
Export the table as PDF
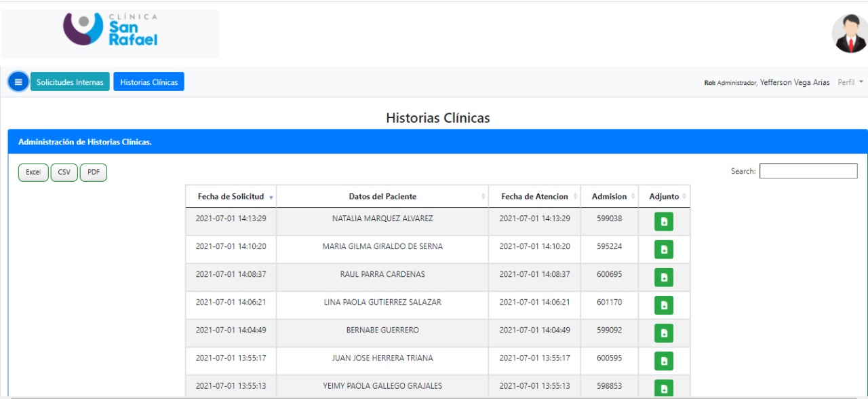click(94, 172)
